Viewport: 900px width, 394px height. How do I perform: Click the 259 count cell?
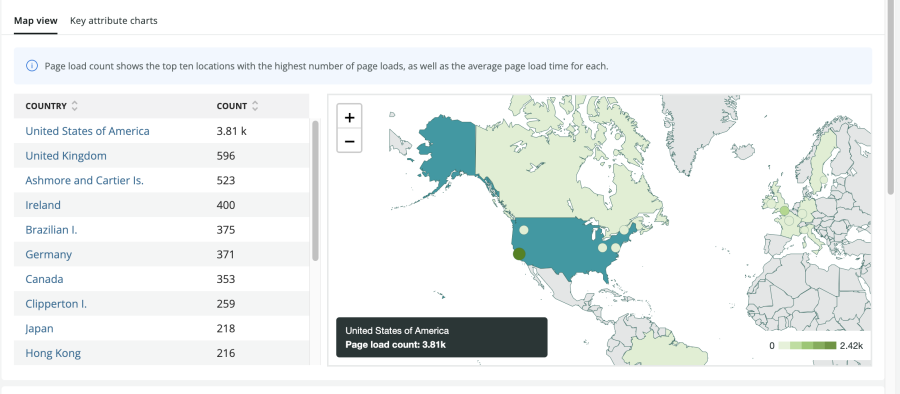(226, 304)
